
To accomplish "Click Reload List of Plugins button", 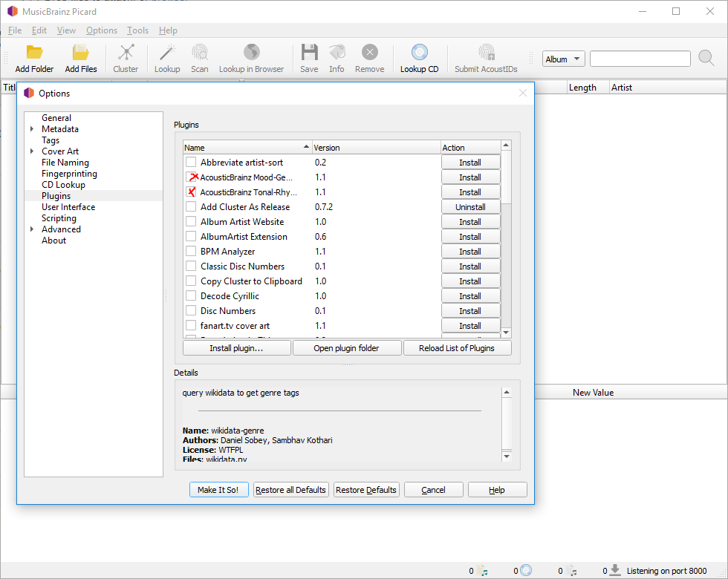I will pyautogui.click(x=458, y=348).
